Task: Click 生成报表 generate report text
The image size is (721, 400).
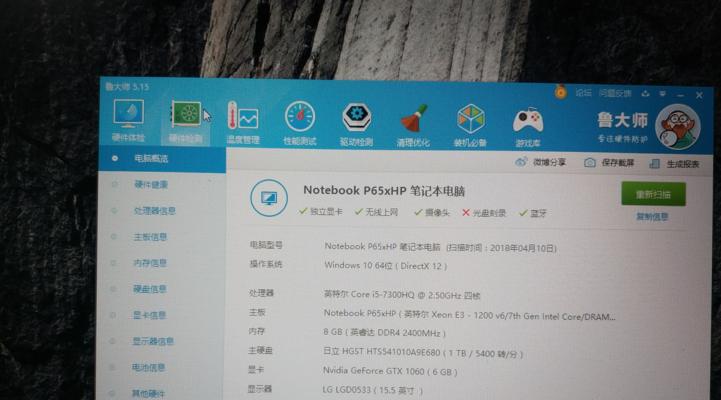Action: tap(683, 164)
